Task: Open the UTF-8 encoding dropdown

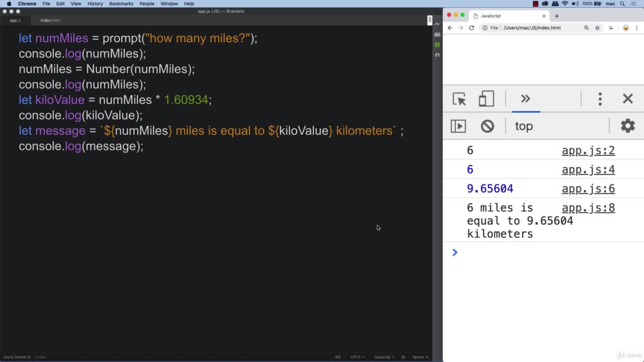Action: [357, 357]
